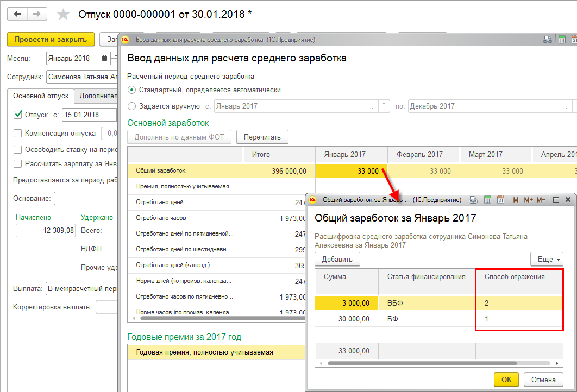The image size is (577, 392).
Task: Click the 1C logo icon of the Ввод данных window
Action: (125, 40)
